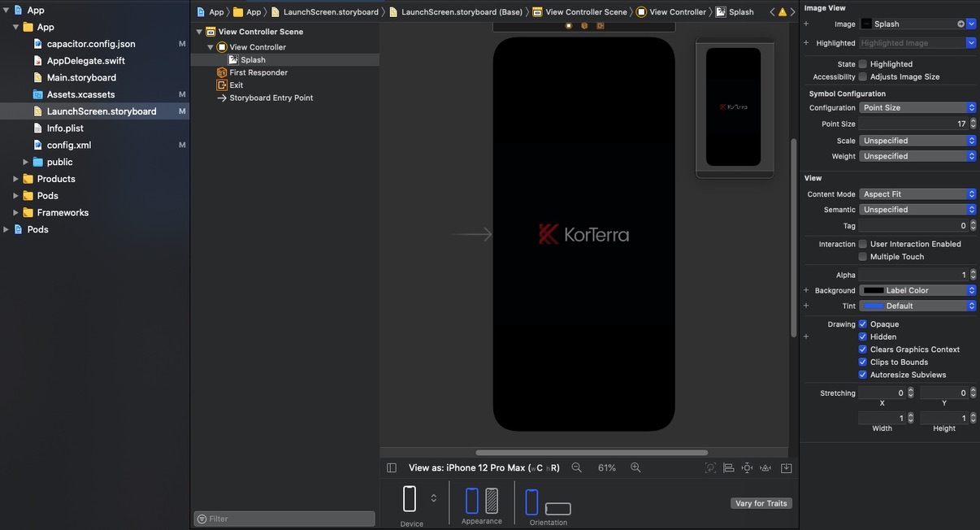Image resolution: width=980 pixels, height=530 pixels.
Task: Toggle the document outline sidebar icon
Action: (x=392, y=468)
